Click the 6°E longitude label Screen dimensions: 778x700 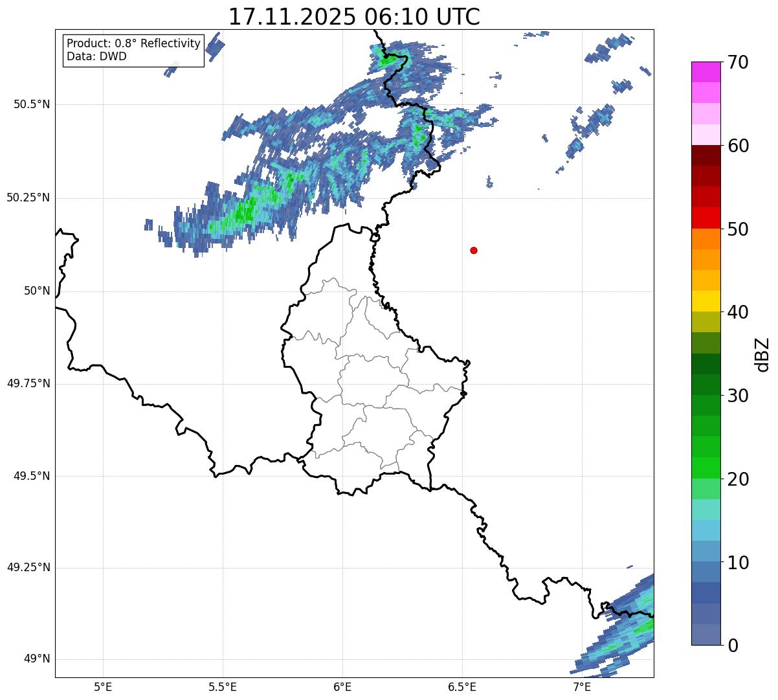click(x=342, y=686)
